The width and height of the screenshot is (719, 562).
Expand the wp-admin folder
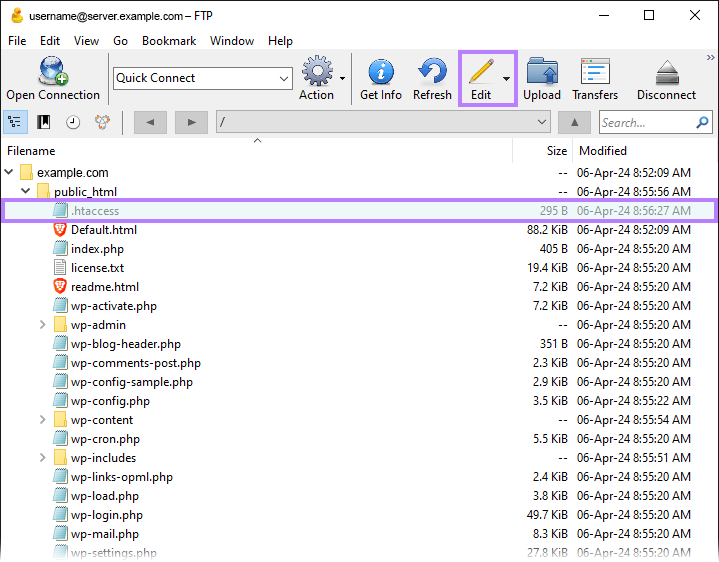point(43,325)
